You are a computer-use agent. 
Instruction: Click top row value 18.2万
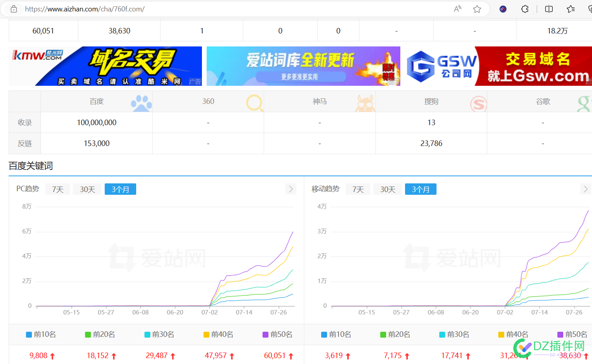557,31
